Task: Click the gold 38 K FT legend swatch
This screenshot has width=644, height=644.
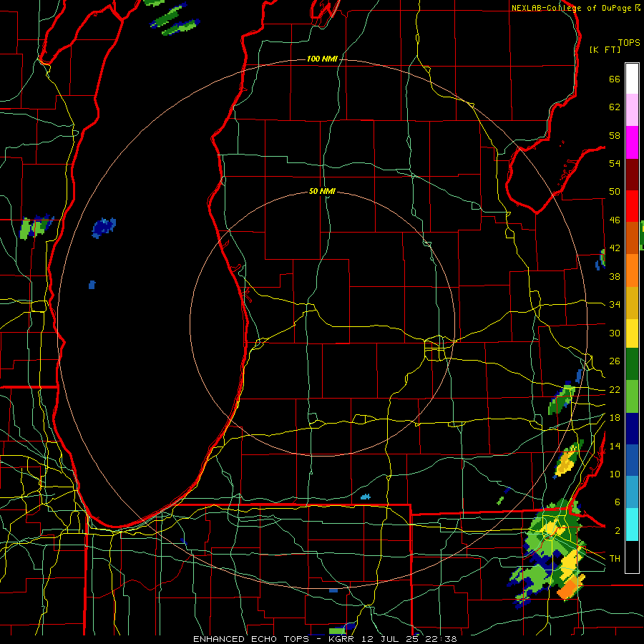Action: tap(632, 303)
